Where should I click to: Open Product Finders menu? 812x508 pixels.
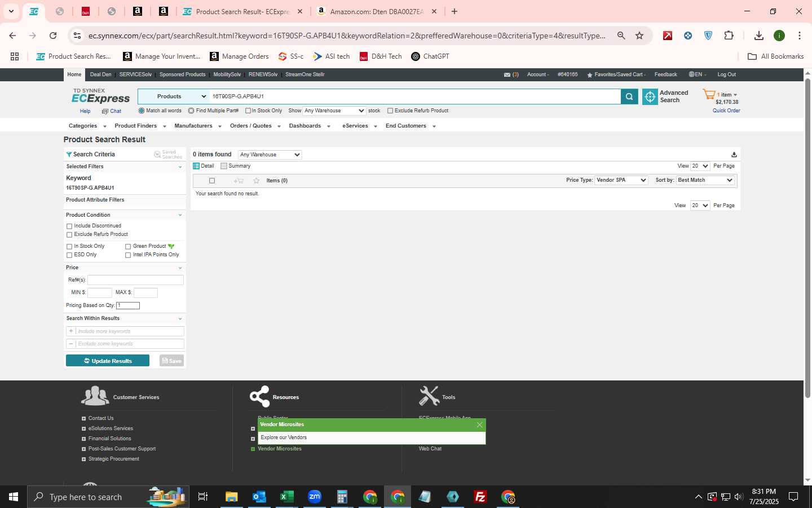(x=140, y=126)
